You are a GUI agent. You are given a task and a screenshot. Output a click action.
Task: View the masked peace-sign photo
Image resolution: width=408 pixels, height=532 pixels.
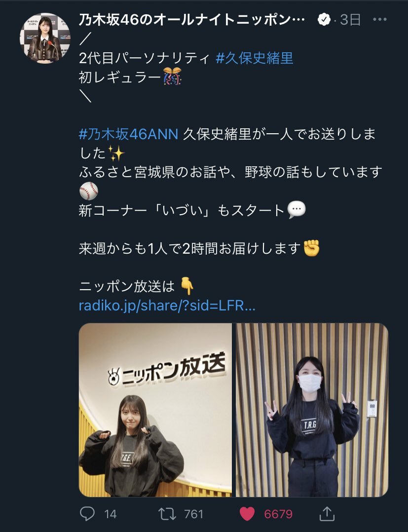point(312,410)
